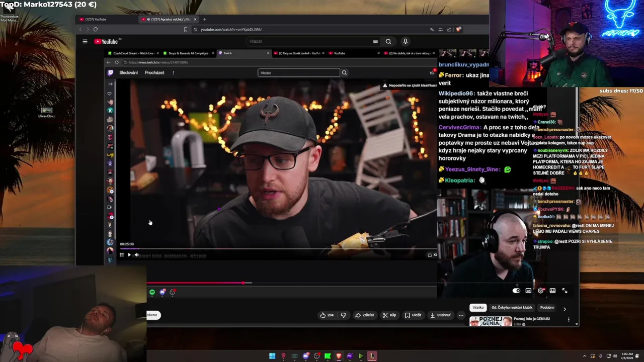Select the 'Podobné' filter chip

pos(547,308)
